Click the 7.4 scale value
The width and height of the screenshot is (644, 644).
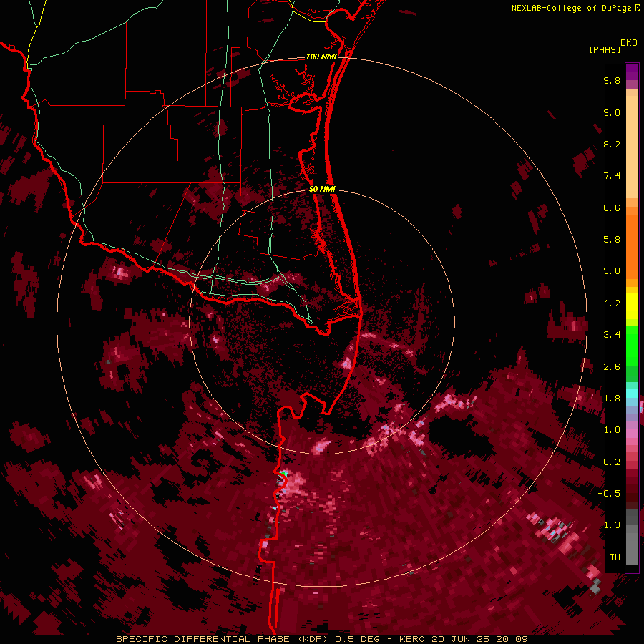612,176
